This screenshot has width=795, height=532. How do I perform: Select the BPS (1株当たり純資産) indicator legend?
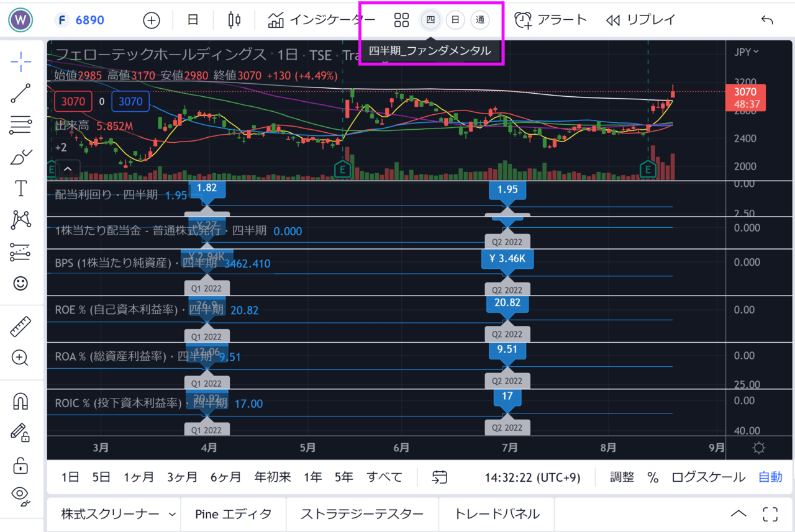136,263
